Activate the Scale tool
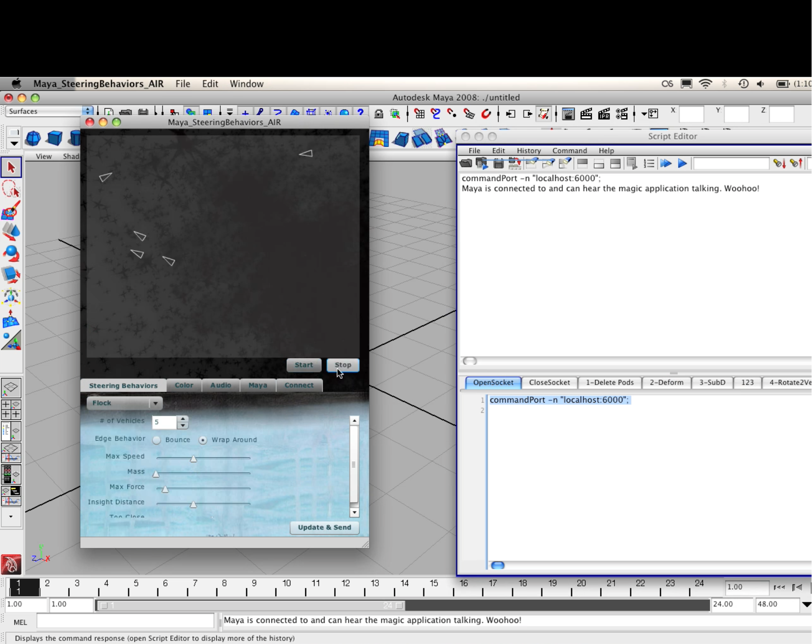Viewport: 812px width, 644px height. click(x=11, y=275)
